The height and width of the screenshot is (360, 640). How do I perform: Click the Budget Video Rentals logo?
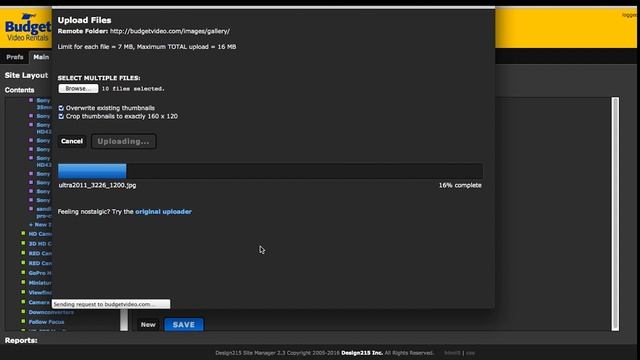tap(27, 28)
